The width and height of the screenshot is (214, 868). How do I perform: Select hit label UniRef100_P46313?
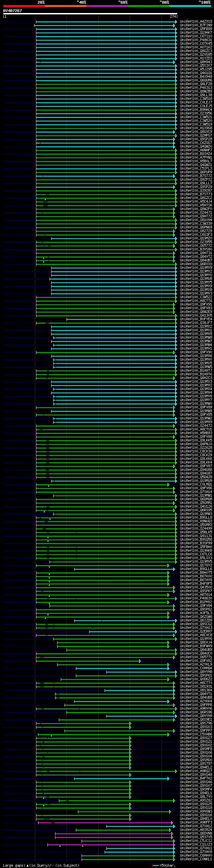196,88
